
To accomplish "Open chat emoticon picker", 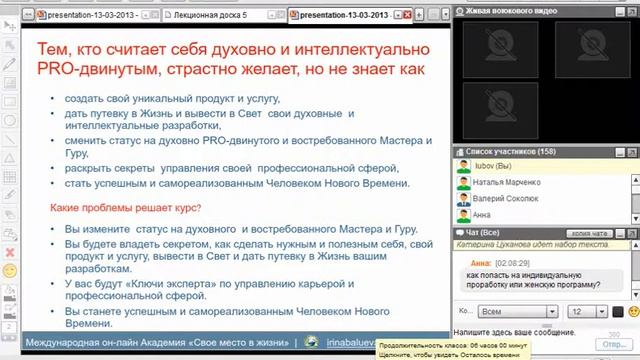I will [x=633, y=312].
